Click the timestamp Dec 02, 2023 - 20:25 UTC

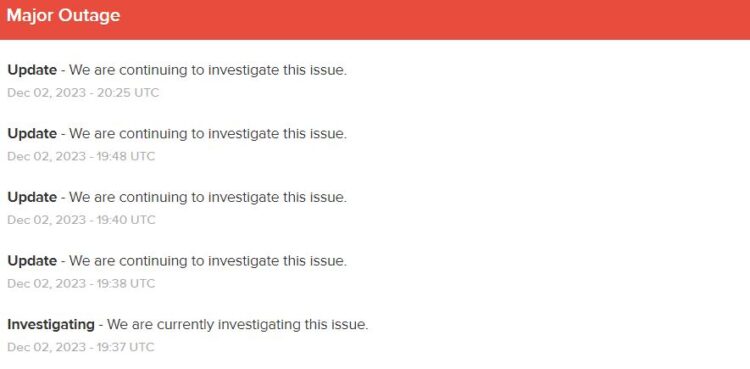(83, 92)
